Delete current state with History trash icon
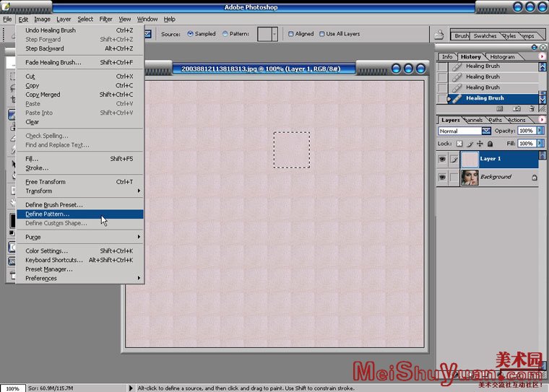The image size is (549, 392). tap(532, 109)
